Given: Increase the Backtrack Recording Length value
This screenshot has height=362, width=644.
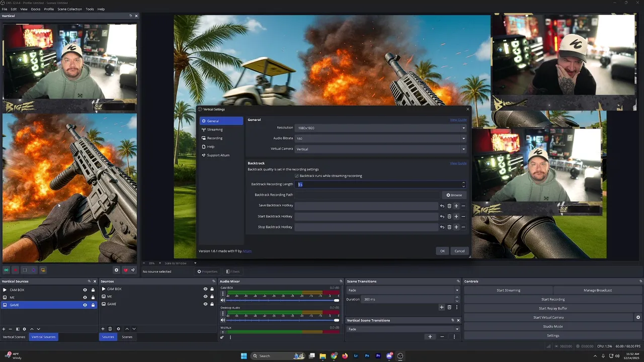Looking at the screenshot, I should tap(463, 183).
